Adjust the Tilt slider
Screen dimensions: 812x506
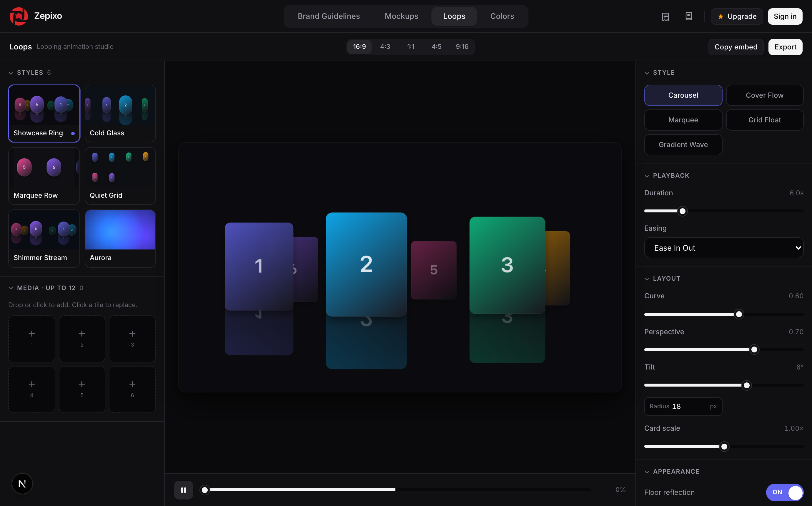(x=724, y=385)
